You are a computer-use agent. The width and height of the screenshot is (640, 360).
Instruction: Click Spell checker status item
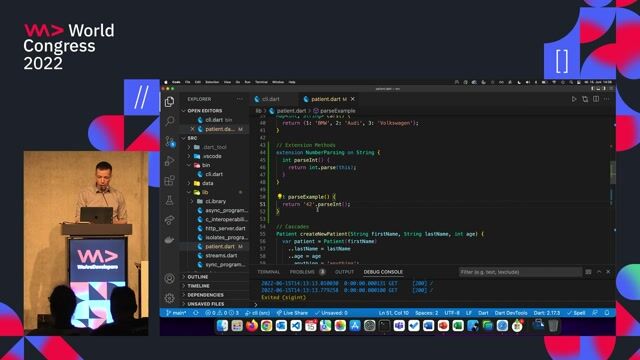(576, 313)
